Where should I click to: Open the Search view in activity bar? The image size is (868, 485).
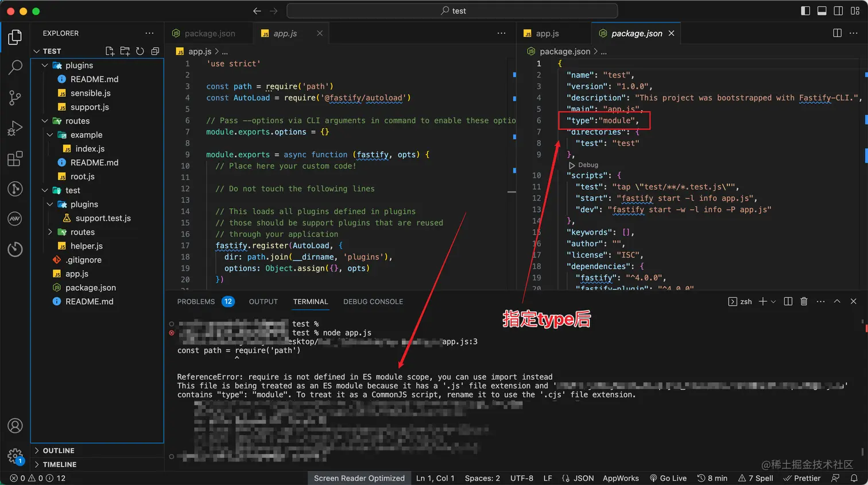[15, 67]
